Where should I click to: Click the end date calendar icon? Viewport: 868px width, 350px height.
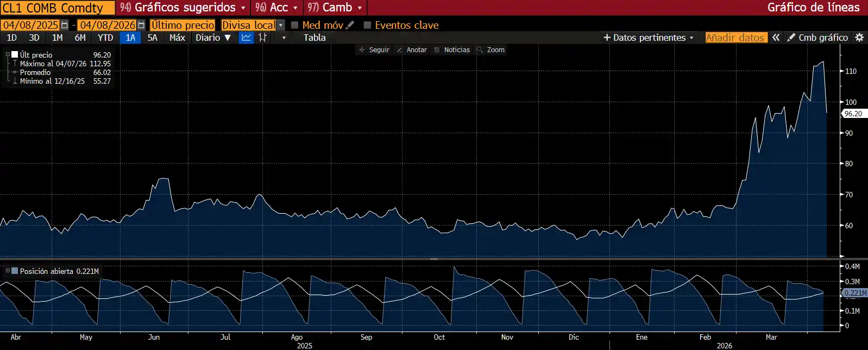141,25
